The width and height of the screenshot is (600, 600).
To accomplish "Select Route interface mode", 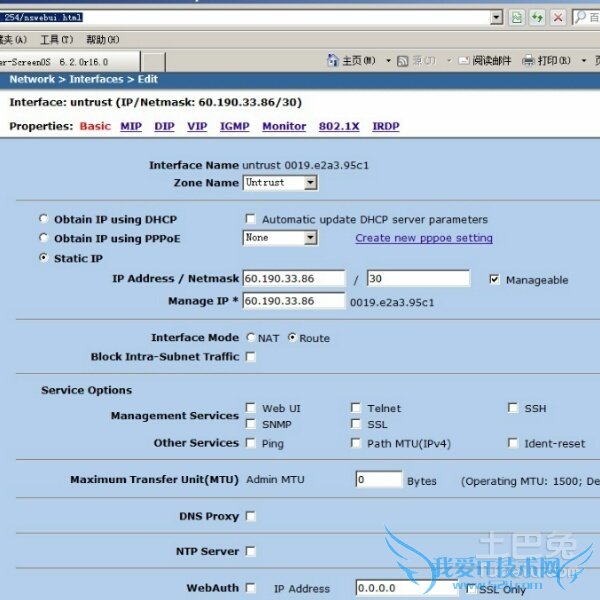I will (292, 337).
